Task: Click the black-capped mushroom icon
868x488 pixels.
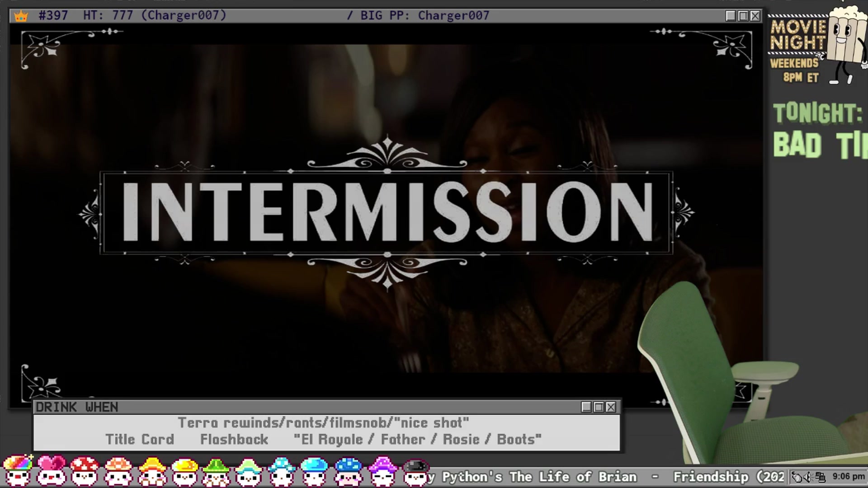Action: pyautogui.click(x=415, y=472)
